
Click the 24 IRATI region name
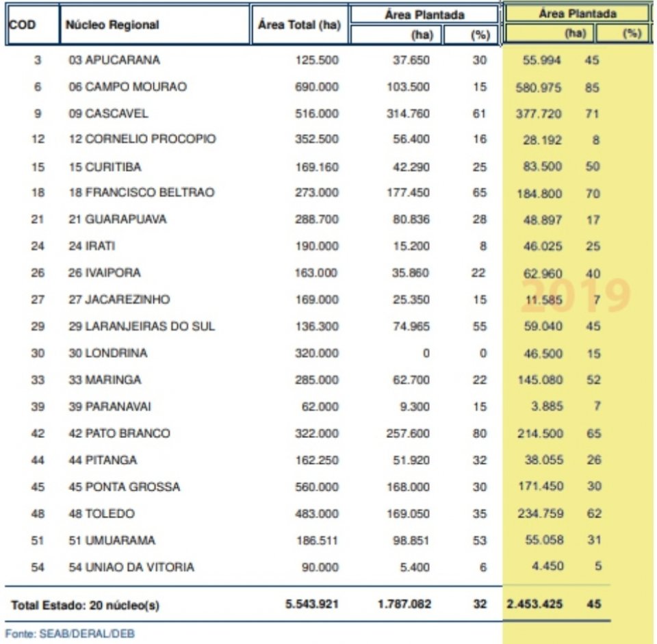point(92,246)
